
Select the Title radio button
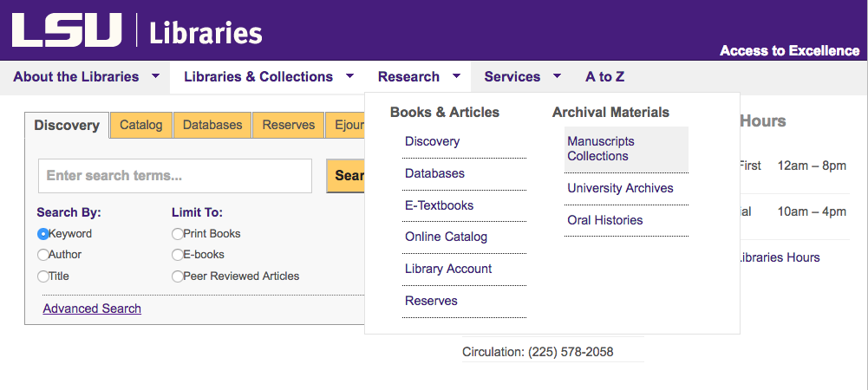tap(43, 276)
